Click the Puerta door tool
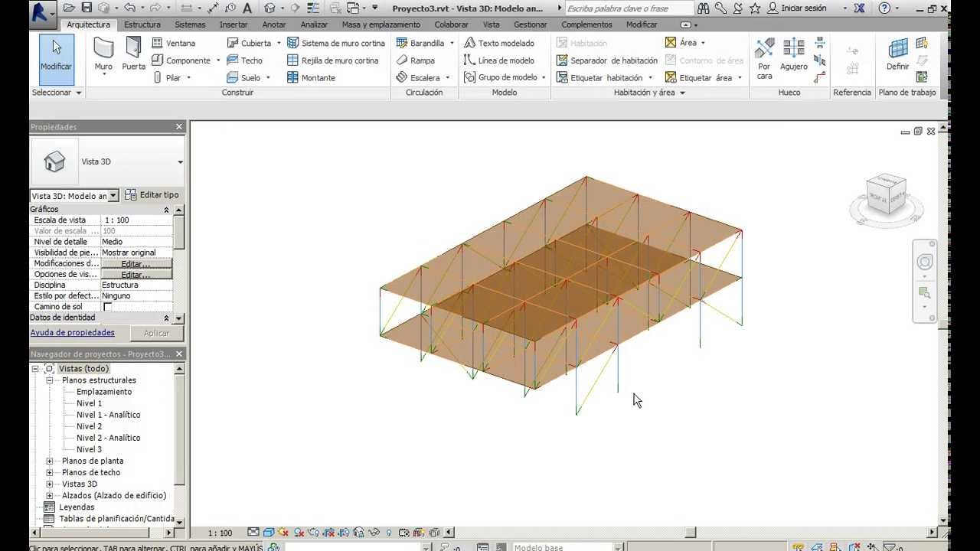980x551 pixels. [x=133, y=55]
